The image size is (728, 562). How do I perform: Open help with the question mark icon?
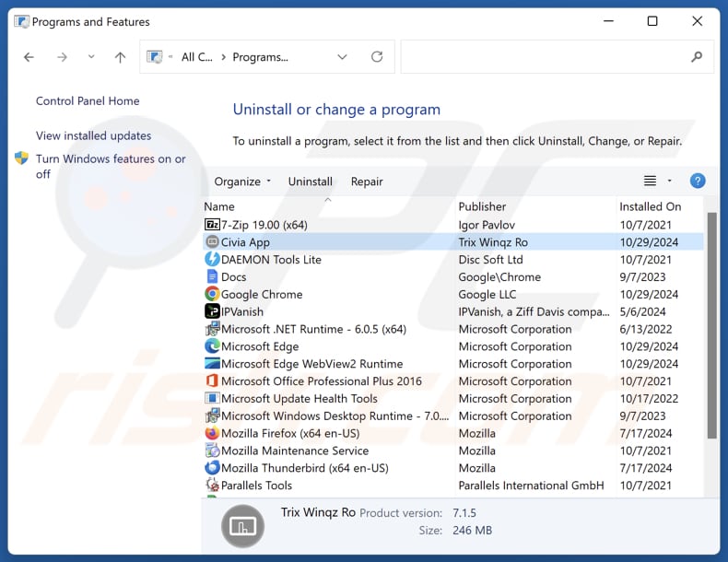pyautogui.click(x=698, y=181)
